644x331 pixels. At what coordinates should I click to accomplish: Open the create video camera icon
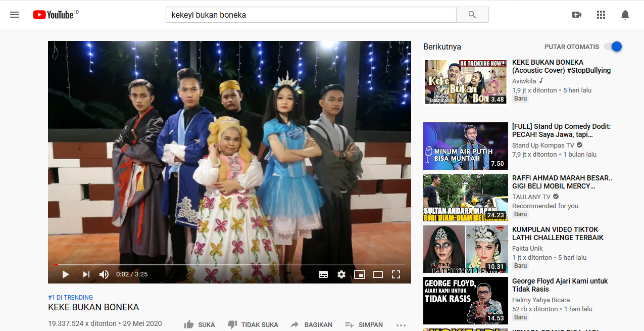pyautogui.click(x=577, y=15)
